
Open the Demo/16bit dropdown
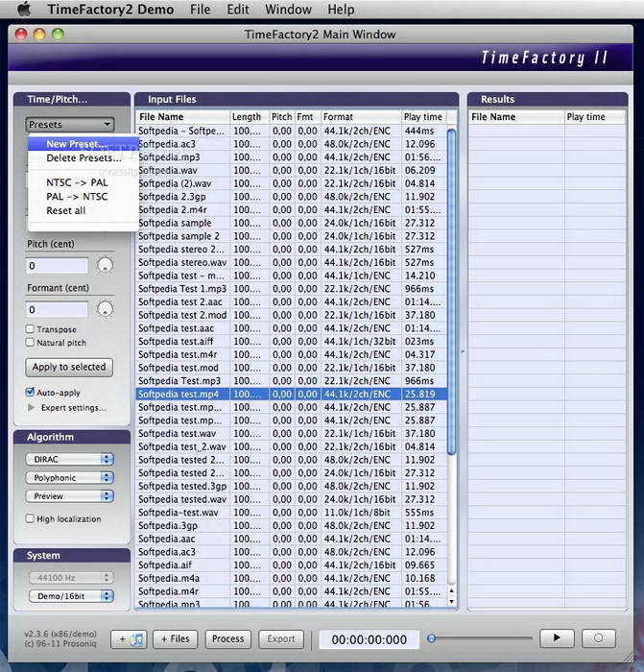point(71,596)
